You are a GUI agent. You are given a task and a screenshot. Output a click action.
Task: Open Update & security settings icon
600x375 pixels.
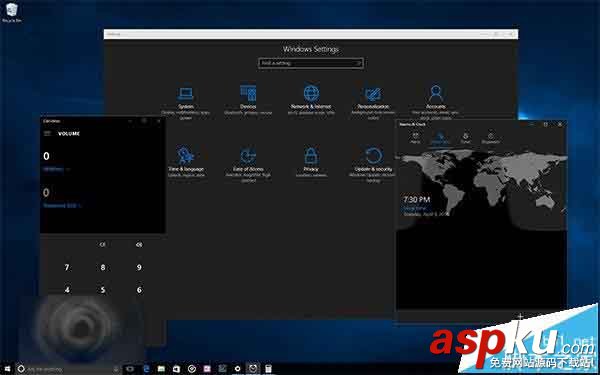point(373,156)
